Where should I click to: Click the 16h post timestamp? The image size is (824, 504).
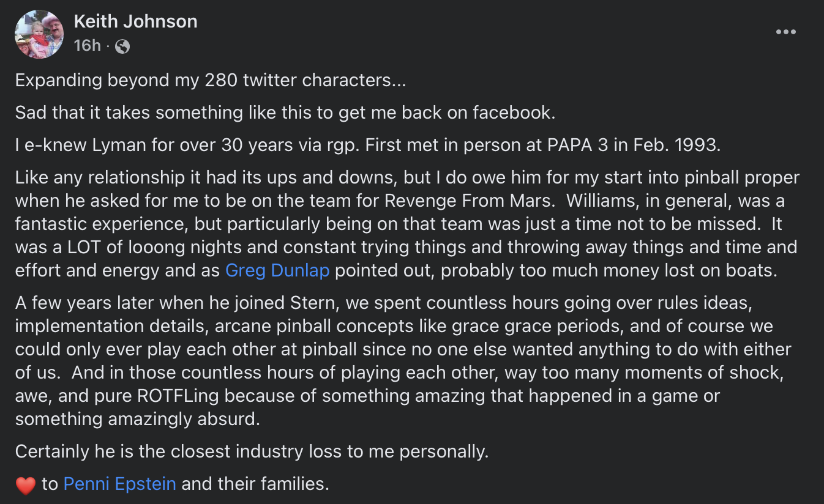point(87,46)
